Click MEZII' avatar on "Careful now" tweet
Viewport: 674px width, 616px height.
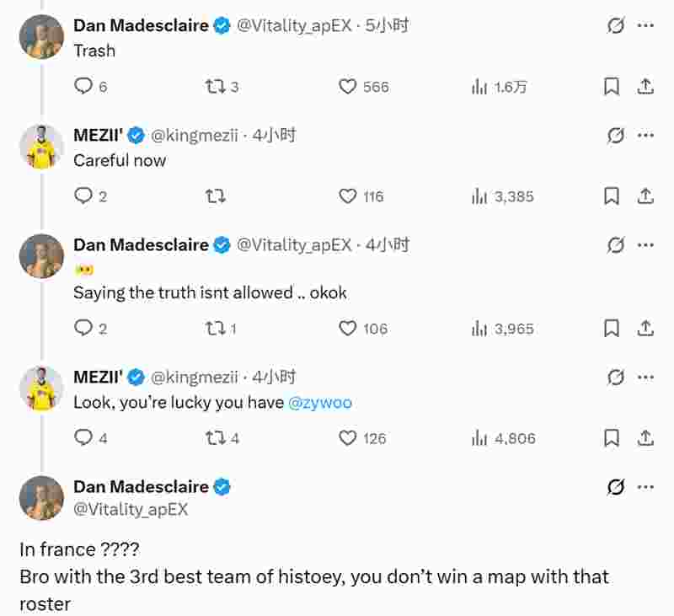tap(41, 147)
